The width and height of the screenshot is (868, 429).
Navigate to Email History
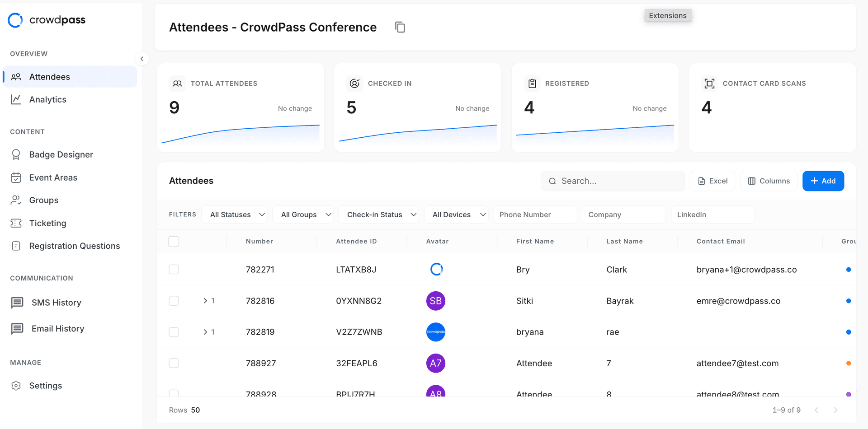[58, 329]
